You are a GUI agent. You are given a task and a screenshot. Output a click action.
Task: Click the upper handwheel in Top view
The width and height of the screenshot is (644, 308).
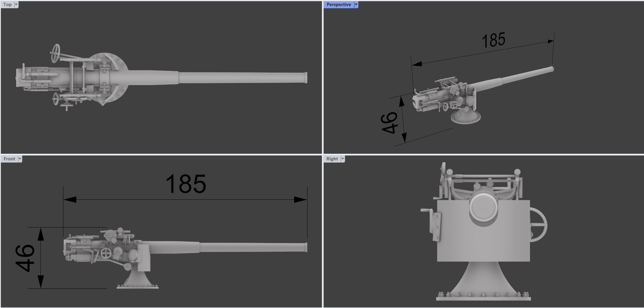pos(56,53)
